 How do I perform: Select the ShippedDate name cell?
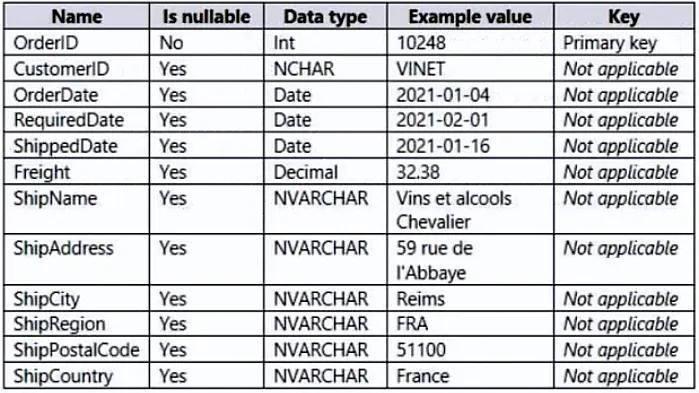coord(66,147)
